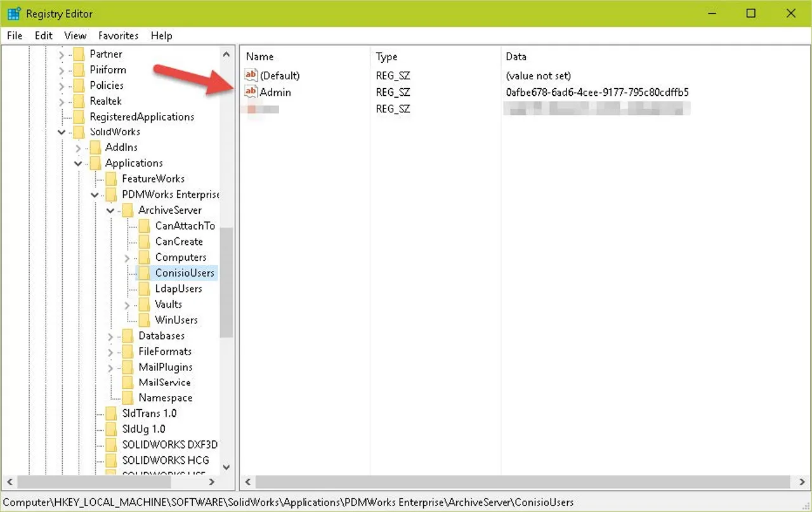Click the string value icon beside Admin
Viewport: 812px width, 512px height.
pyautogui.click(x=251, y=92)
